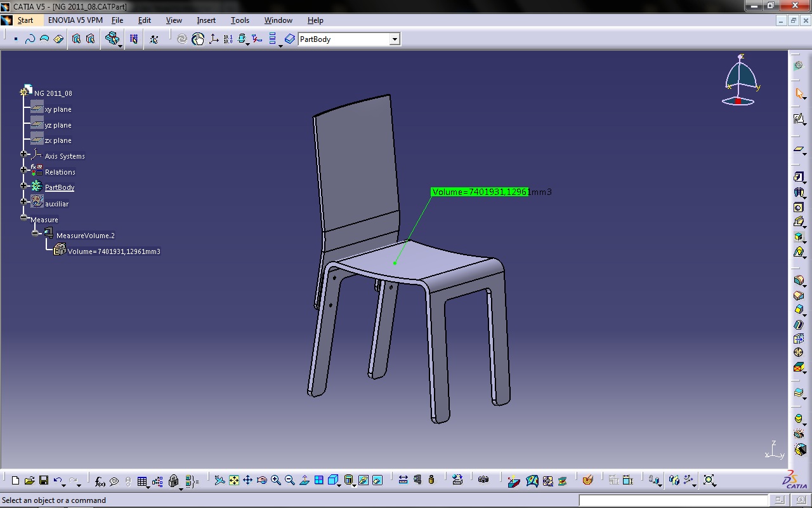Collapse the MeasureVolume.2 node
The height and width of the screenshot is (508, 812).
(36, 233)
